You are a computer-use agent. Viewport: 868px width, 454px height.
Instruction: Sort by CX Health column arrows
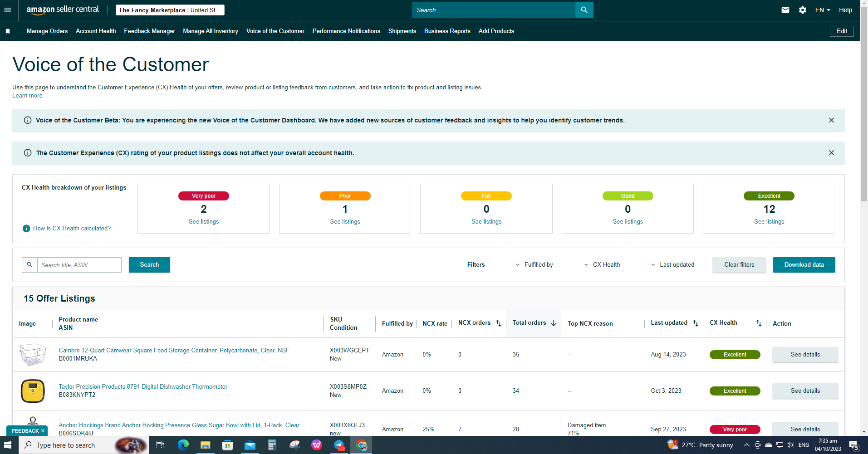coord(759,323)
